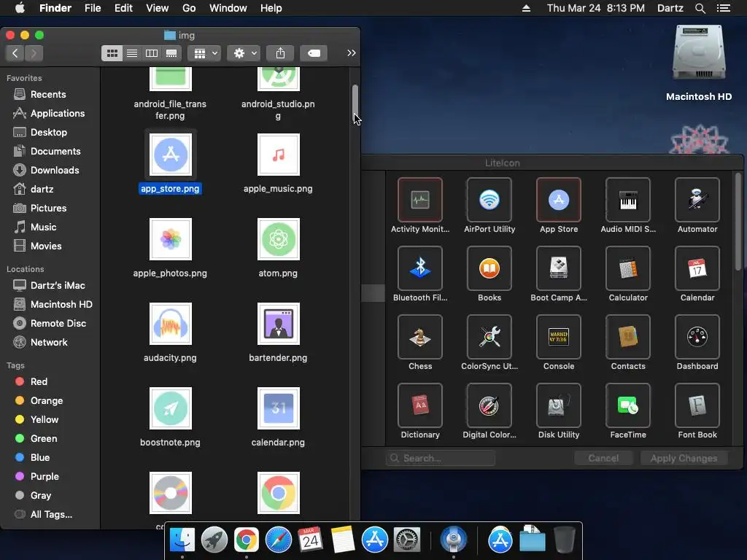Select Bluetooth File Exchange icon in LiteIcon

(x=419, y=268)
